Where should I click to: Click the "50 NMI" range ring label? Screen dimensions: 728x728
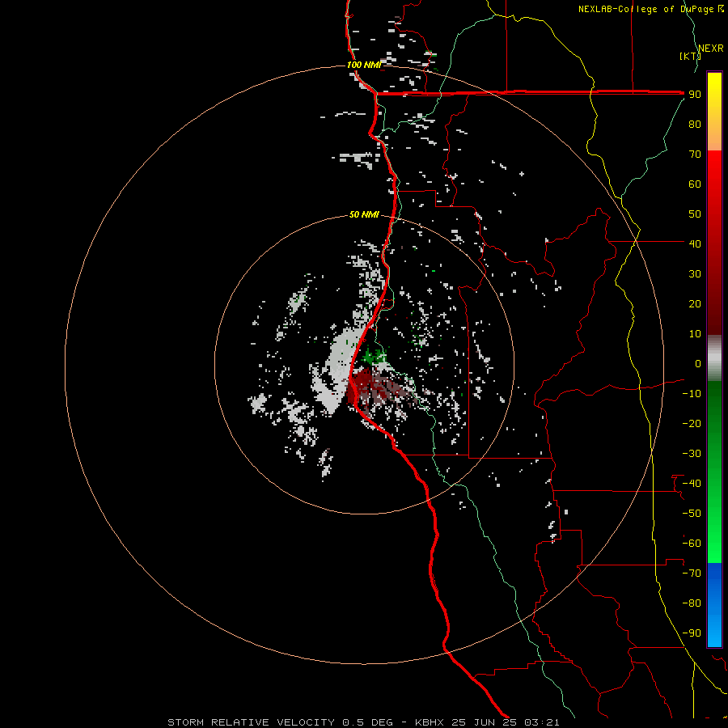[x=364, y=214]
